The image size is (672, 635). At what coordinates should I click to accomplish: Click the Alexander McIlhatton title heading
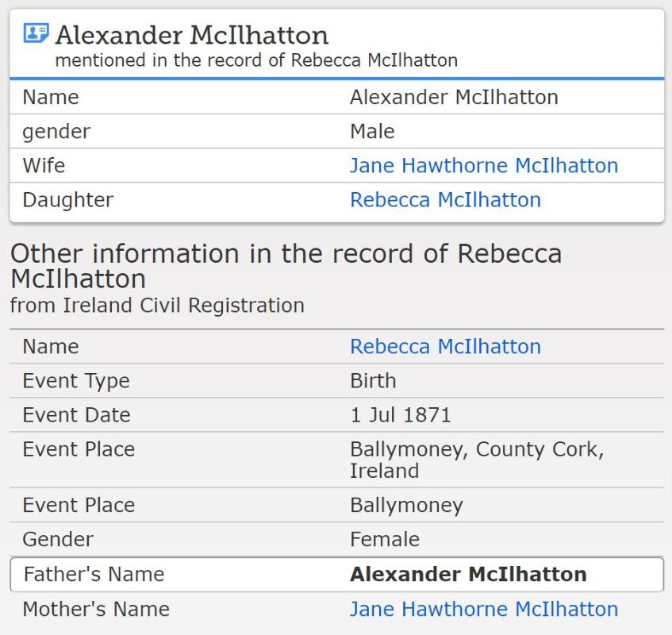tap(191, 35)
